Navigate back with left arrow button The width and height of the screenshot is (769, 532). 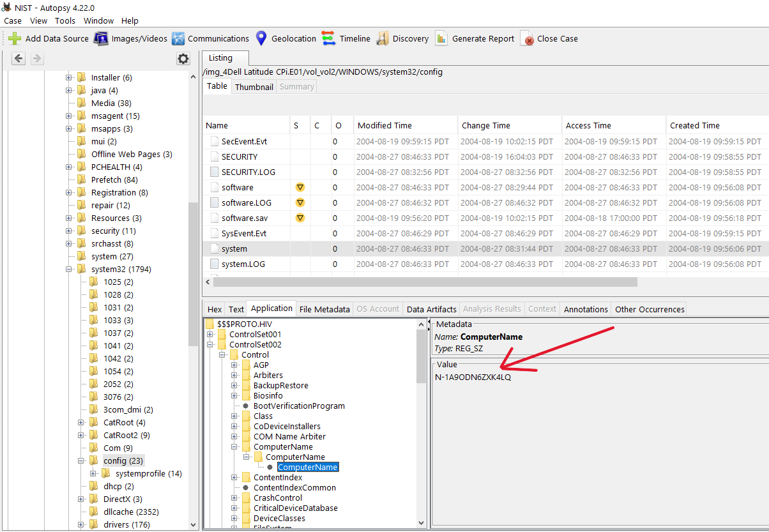(19, 59)
